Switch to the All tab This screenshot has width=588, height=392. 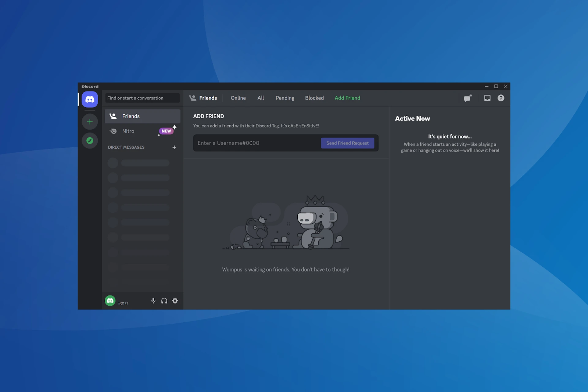click(x=261, y=98)
